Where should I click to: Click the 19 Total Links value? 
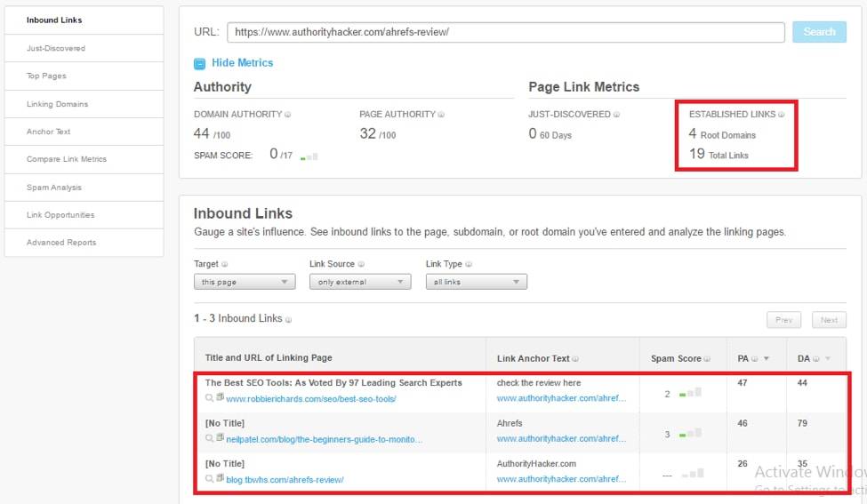coord(718,154)
